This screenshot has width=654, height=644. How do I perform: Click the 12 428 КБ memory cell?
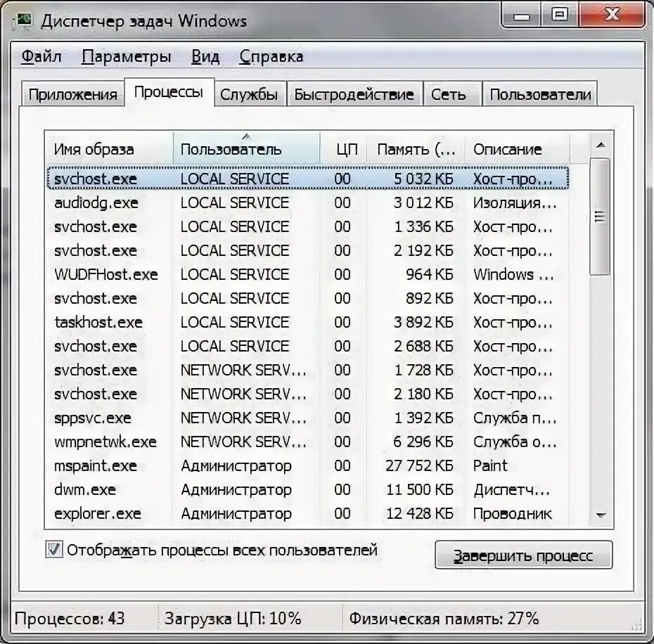coord(419,513)
